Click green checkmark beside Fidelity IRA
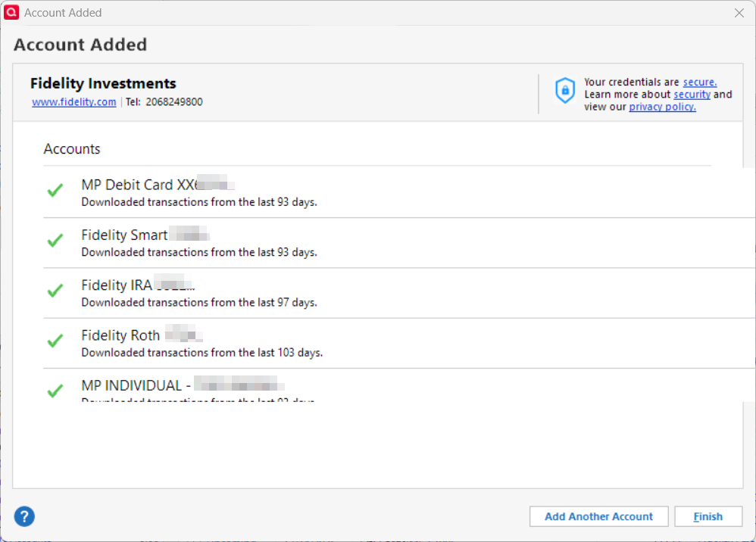The height and width of the screenshot is (542, 756). click(55, 291)
